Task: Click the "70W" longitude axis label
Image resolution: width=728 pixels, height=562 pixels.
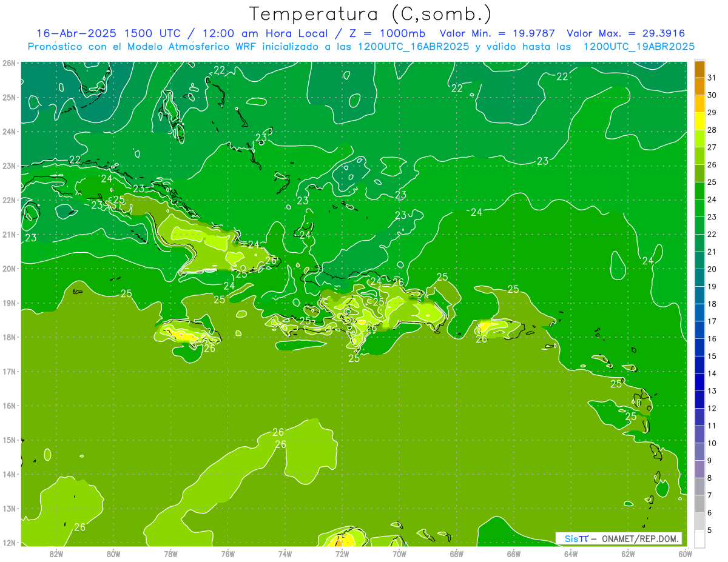Action: pyautogui.click(x=399, y=553)
